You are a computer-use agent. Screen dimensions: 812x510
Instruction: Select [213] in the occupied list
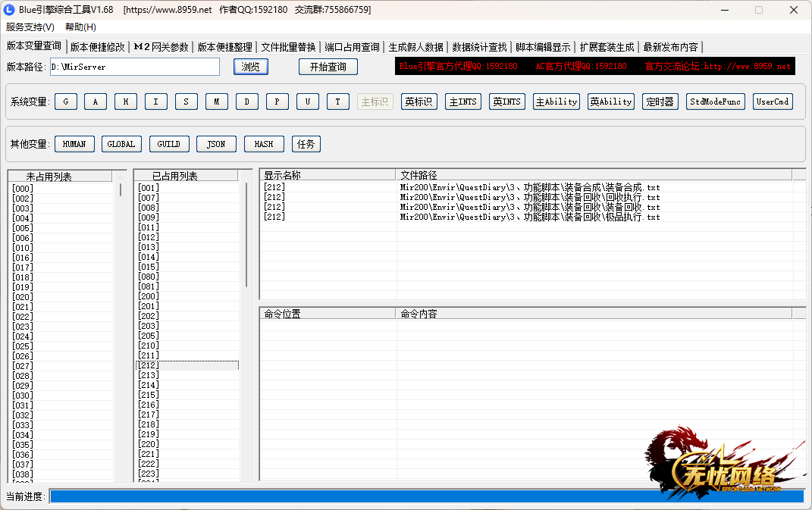[x=149, y=375]
